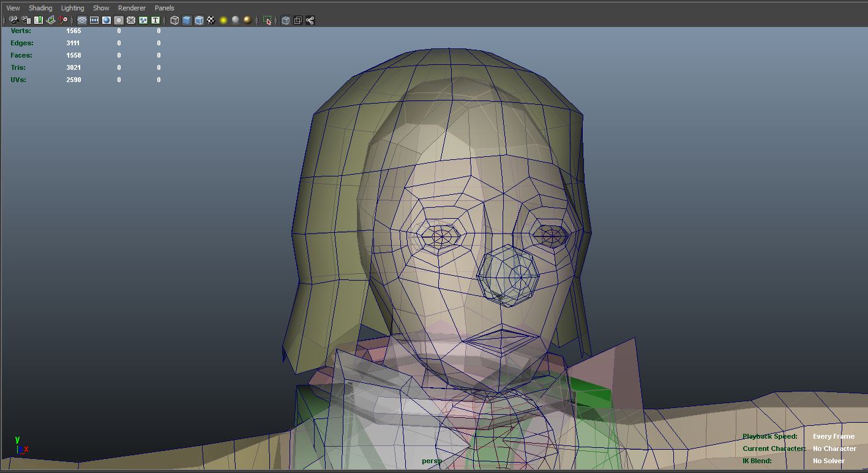Click the Safe Title icon

[x=155, y=20]
